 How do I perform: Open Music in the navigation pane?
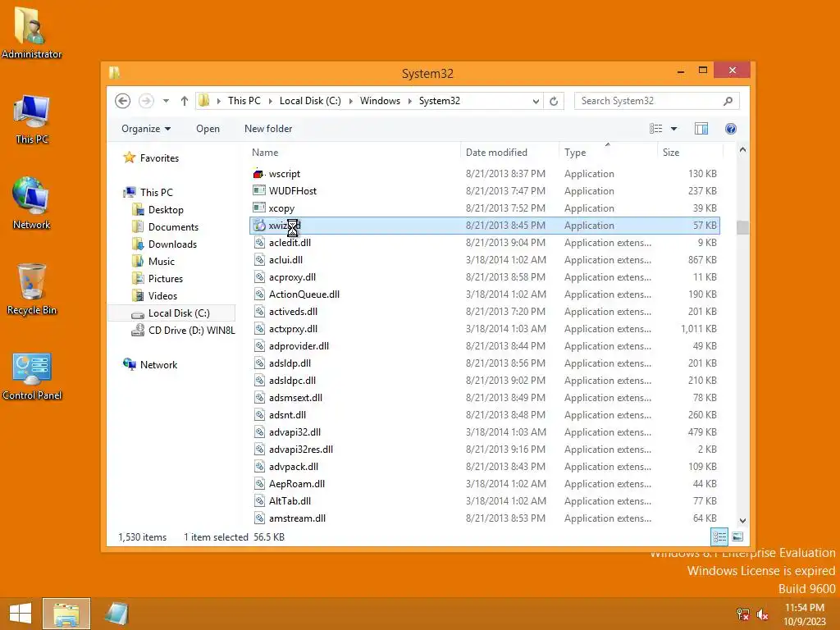coord(153,262)
